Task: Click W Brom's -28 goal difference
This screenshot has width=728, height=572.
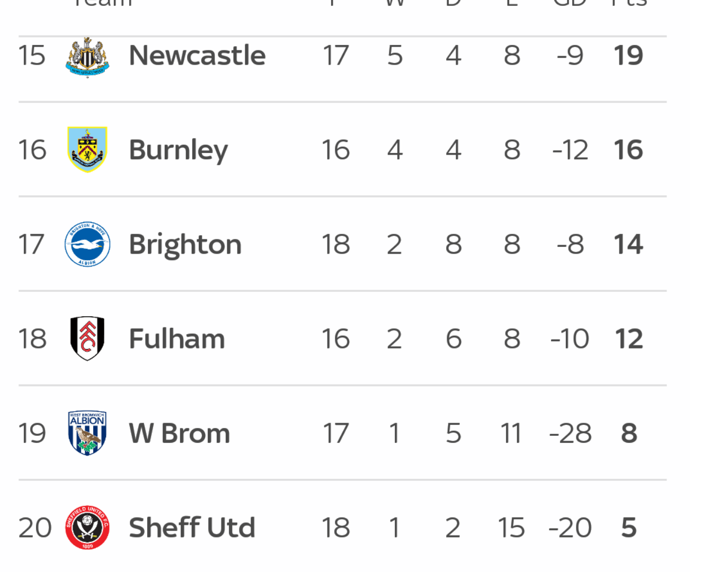Action: (x=570, y=433)
